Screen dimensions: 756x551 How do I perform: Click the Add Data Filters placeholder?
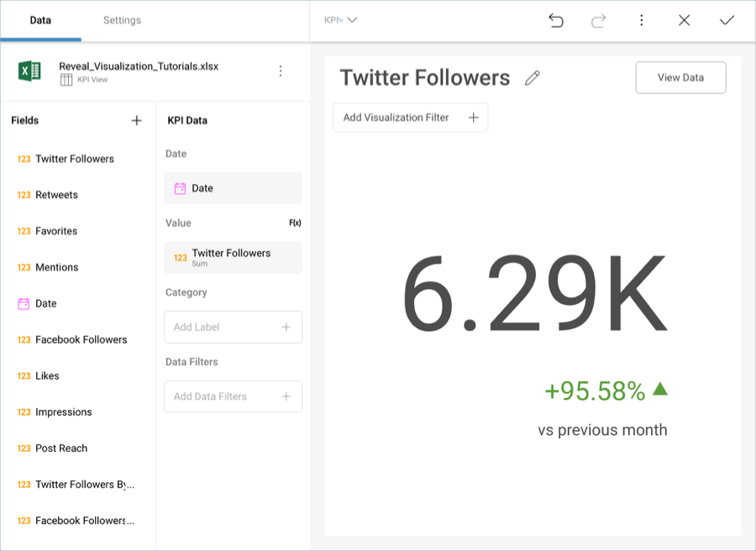pyautogui.click(x=233, y=396)
